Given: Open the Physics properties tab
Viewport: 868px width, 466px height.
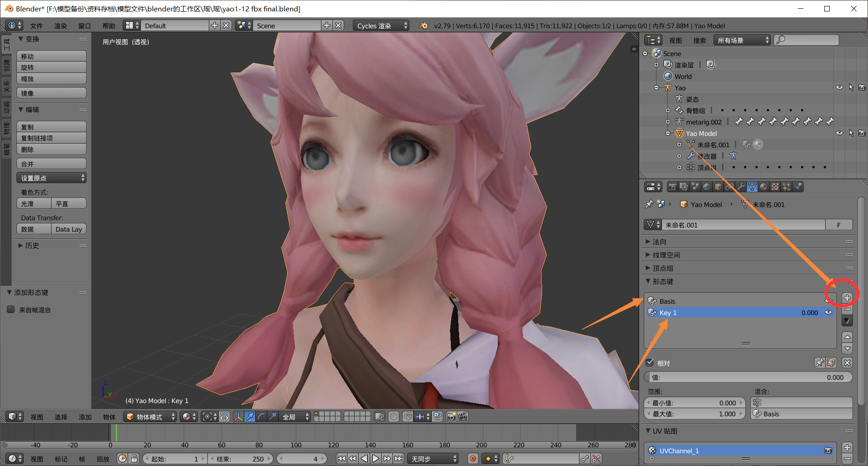Looking at the screenshot, I should 798,186.
